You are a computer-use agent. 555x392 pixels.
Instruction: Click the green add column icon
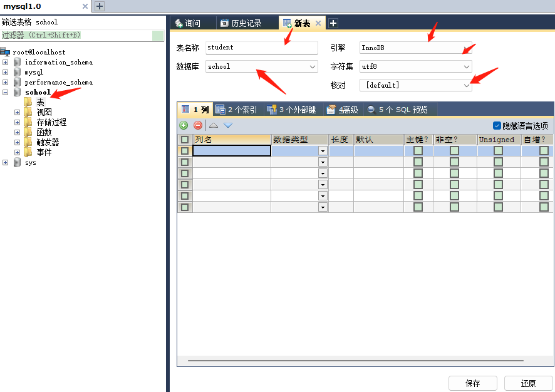pyautogui.click(x=184, y=125)
